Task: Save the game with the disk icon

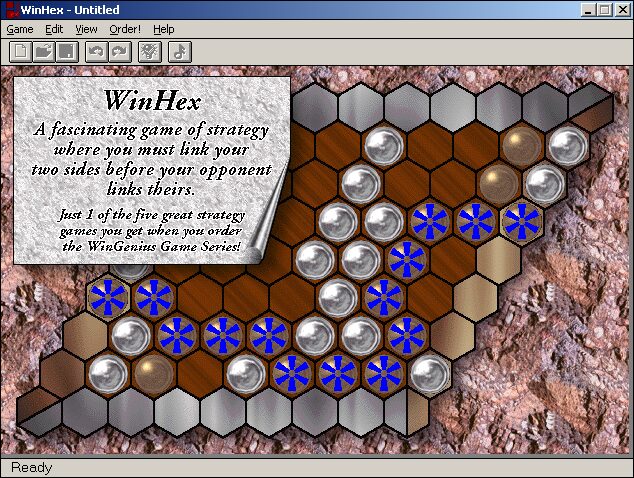Action: point(66,51)
